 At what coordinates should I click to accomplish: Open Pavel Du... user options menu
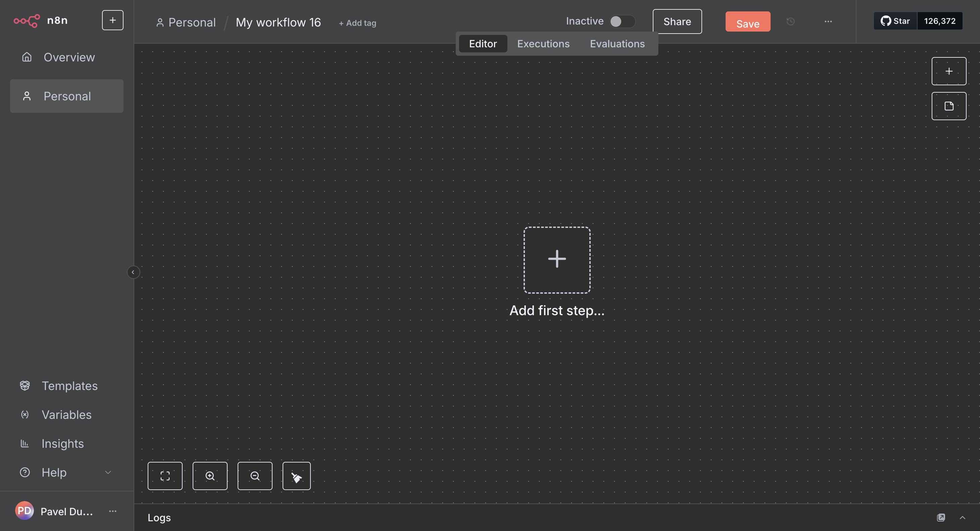[113, 511]
